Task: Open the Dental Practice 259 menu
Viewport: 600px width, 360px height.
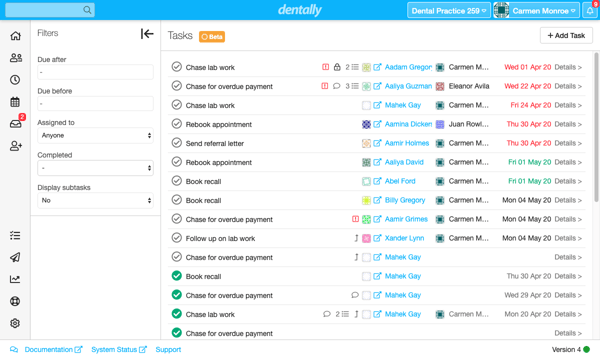Action: (x=449, y=11)
